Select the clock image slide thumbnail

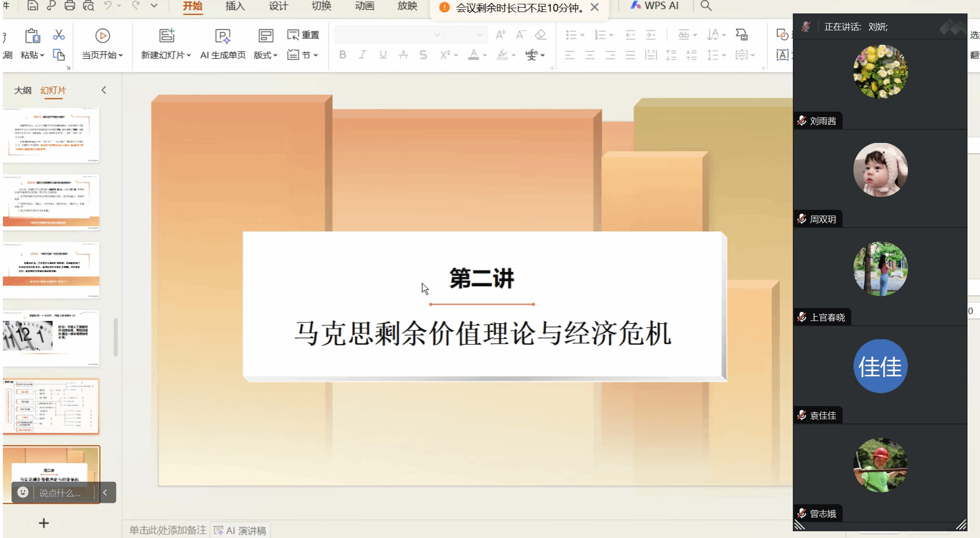pos(51,337)
